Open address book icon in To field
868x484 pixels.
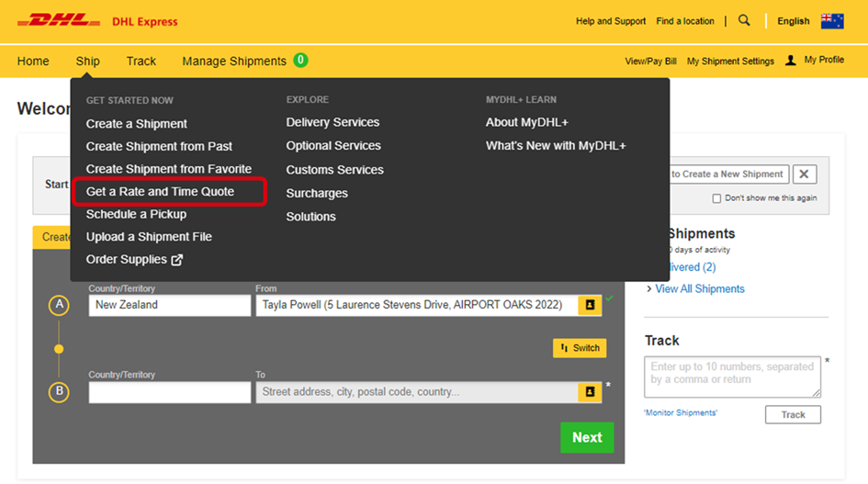pos(590,392)
